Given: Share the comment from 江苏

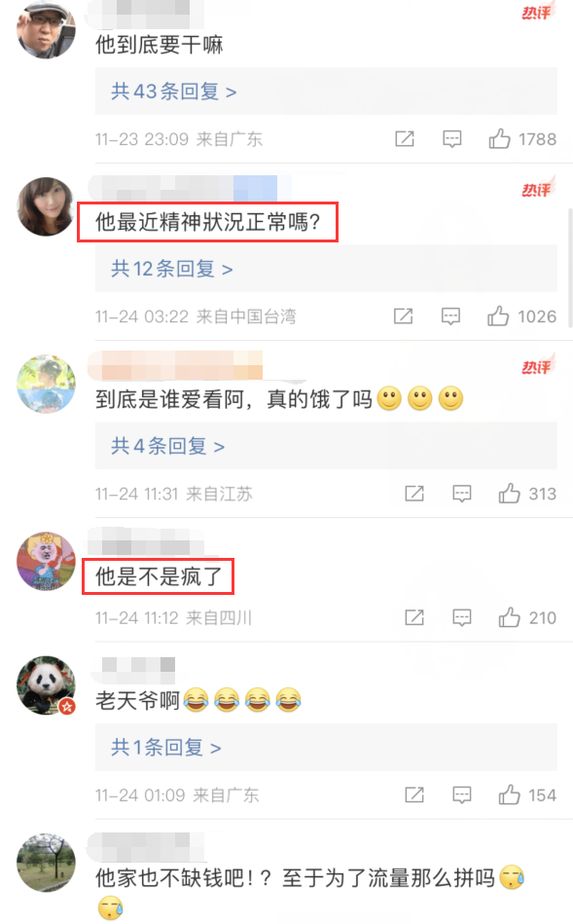Looking at the screenshot, I should 414,494.
